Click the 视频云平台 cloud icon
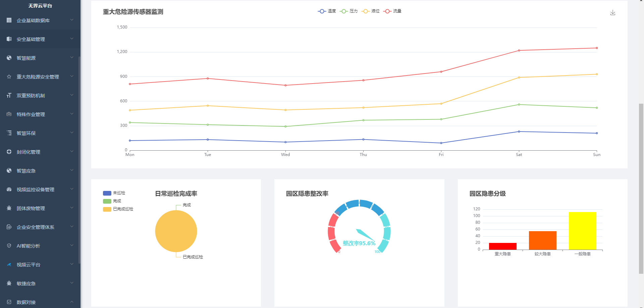 (x=9, y=264)
